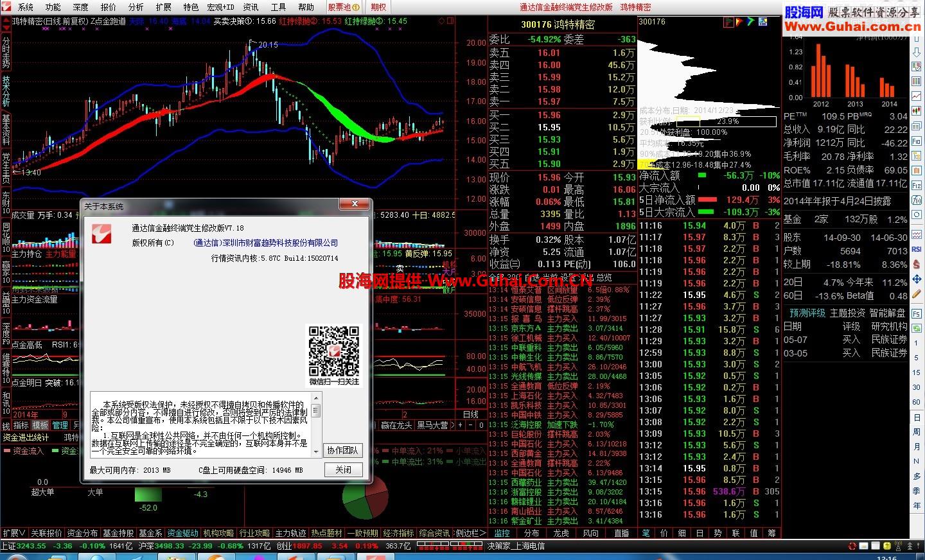Click the 协作团队 button in the dialog
This screenshot has height=560, width=925.
(343, 450)
